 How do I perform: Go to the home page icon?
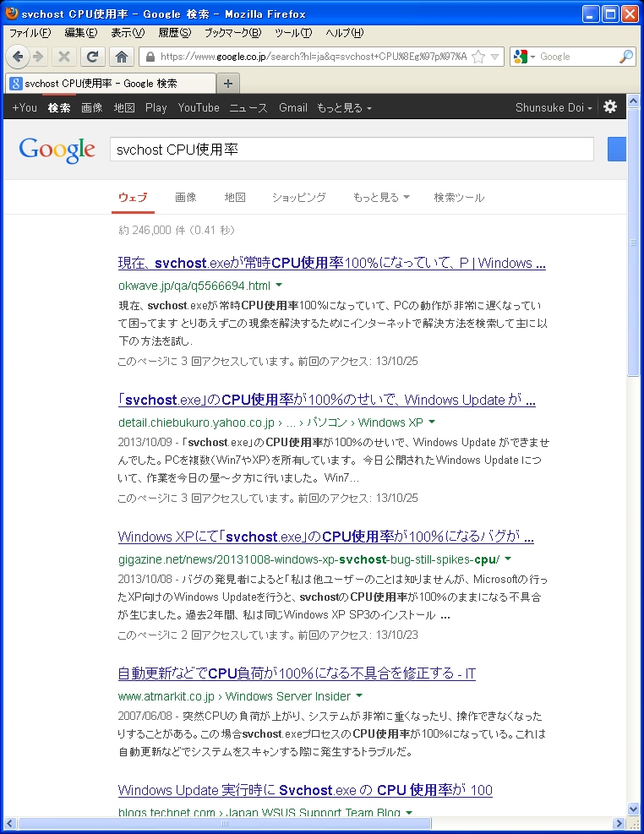121,57
